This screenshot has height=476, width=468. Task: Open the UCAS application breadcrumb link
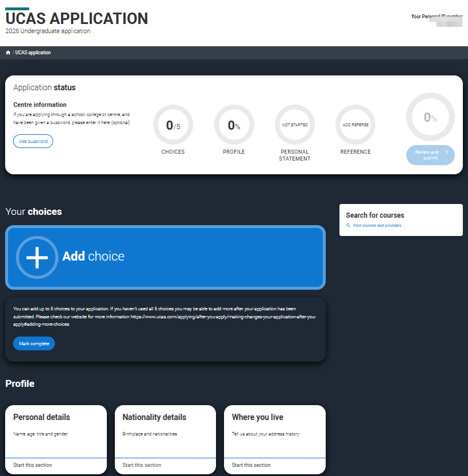click(x=33, y=53)
